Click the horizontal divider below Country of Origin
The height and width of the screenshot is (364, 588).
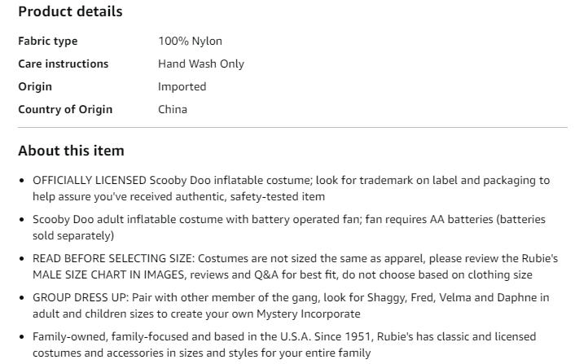click(x=292, y=128)
